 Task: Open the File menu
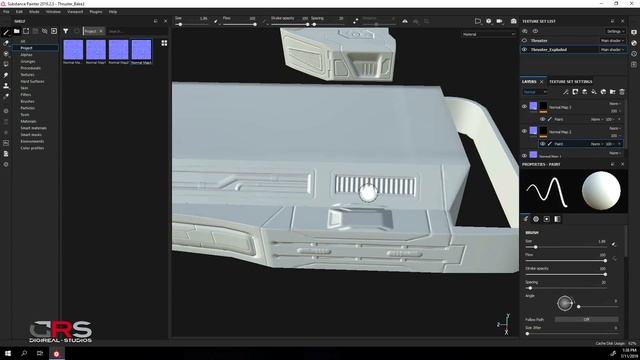[x=6, y=12]
